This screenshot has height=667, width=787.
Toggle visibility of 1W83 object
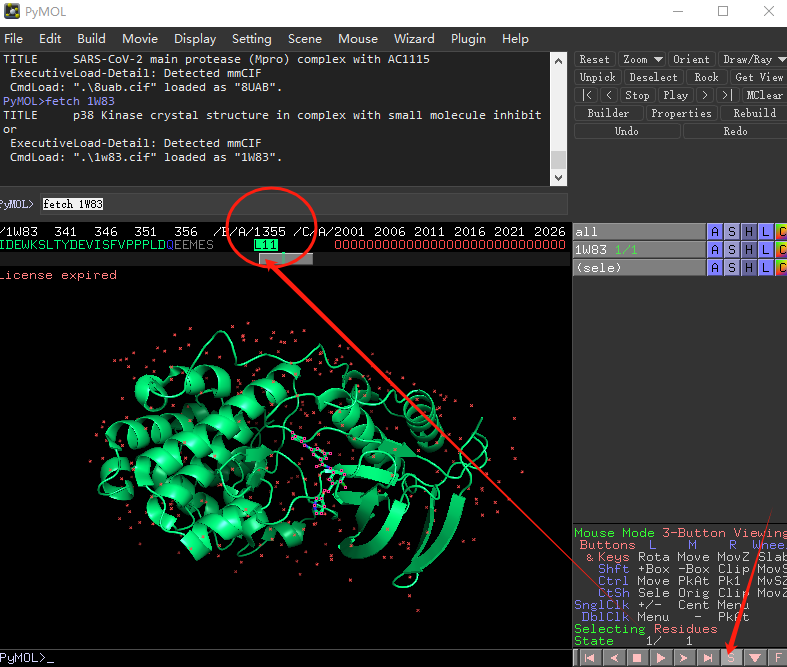[x=639, y=250]
